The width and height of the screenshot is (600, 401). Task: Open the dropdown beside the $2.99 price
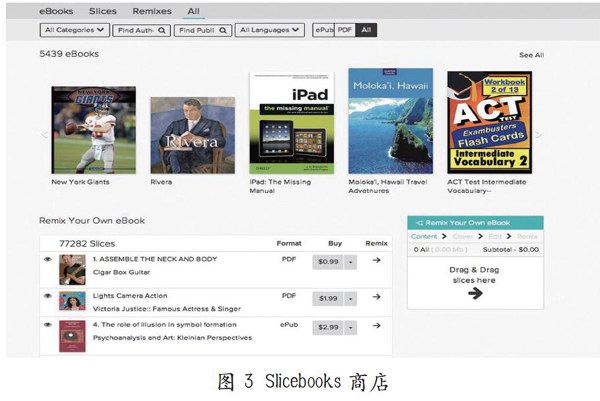coord(351,328)
